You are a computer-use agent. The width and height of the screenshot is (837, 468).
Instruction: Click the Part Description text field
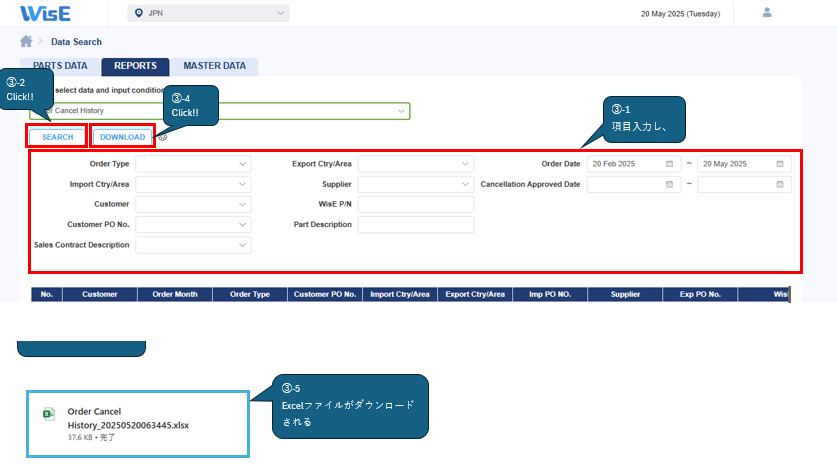[415, 225]
